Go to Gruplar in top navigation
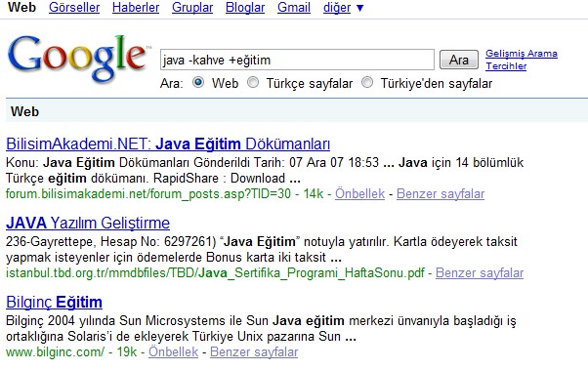The image size is (588, 370). (192, 8)
